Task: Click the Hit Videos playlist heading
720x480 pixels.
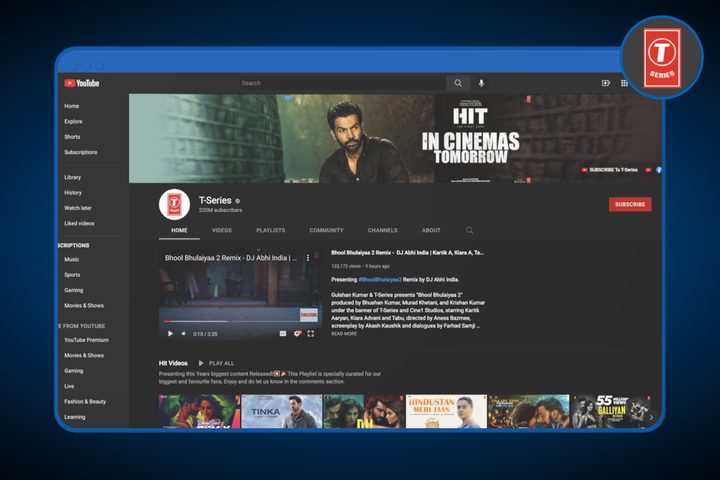Action: [173, 363]
